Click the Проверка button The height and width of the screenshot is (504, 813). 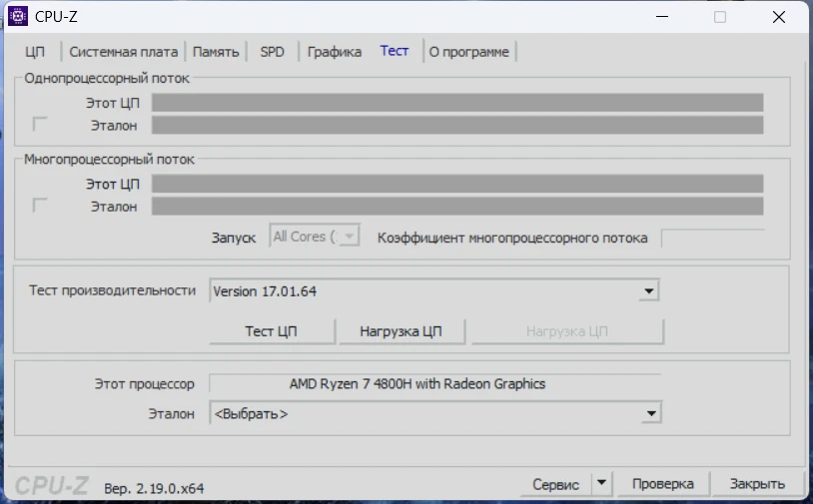click(x=662, y=484)
